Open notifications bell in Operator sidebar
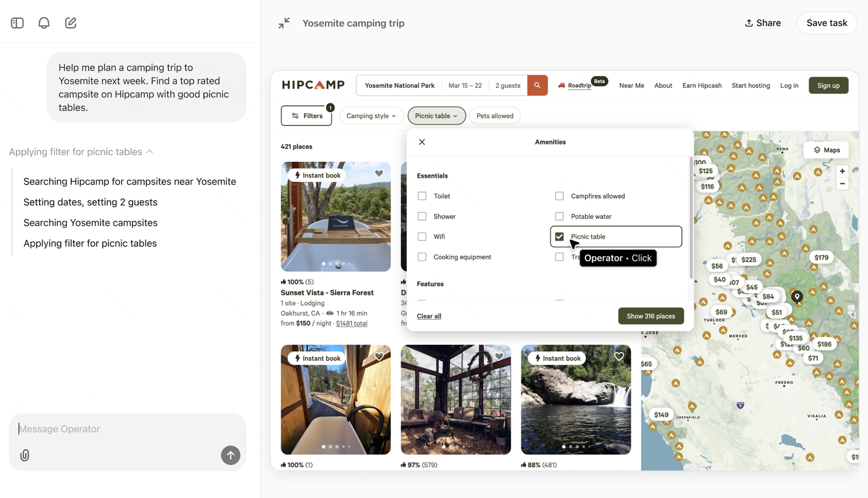Screen dimensions: 868x498 (x=44, y=23)
